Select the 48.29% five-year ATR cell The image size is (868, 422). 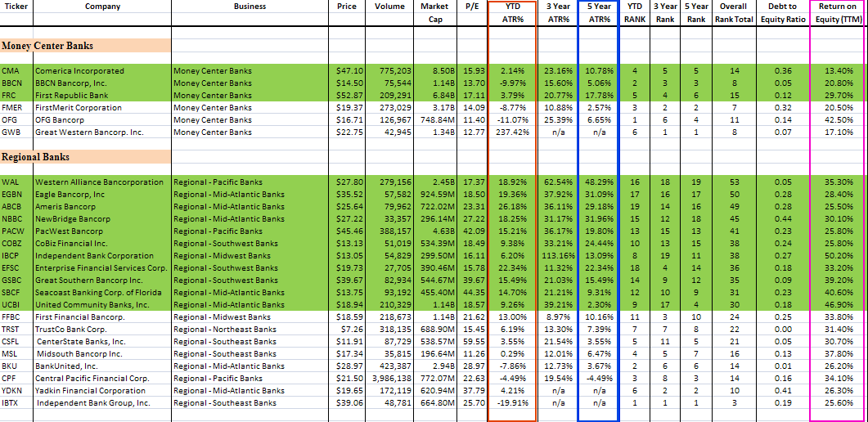(x=598, y=182)
